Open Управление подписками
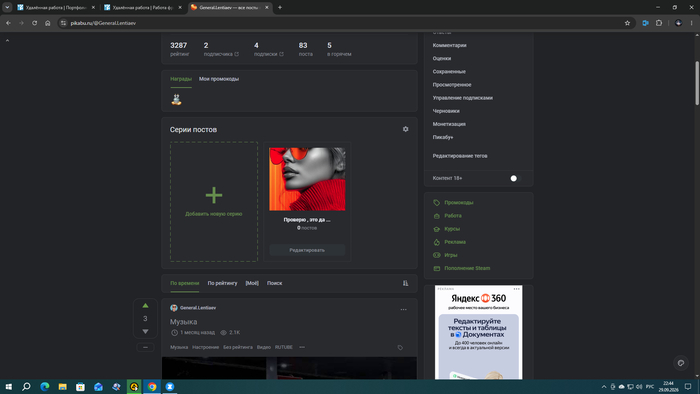This screenshot has width=700, height=394. click(x=462, y=98)
